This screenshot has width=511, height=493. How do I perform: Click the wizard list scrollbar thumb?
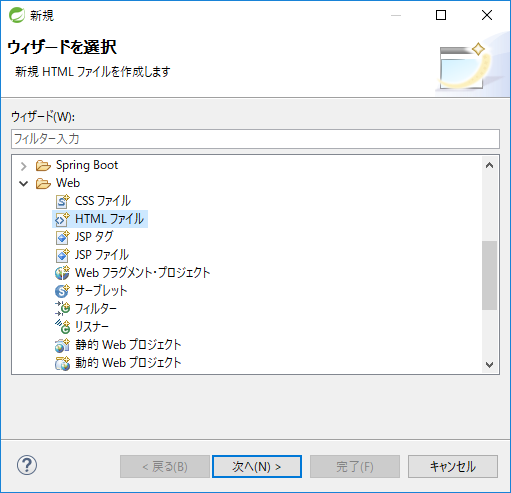pyautogui.click(x=489, y=275)
